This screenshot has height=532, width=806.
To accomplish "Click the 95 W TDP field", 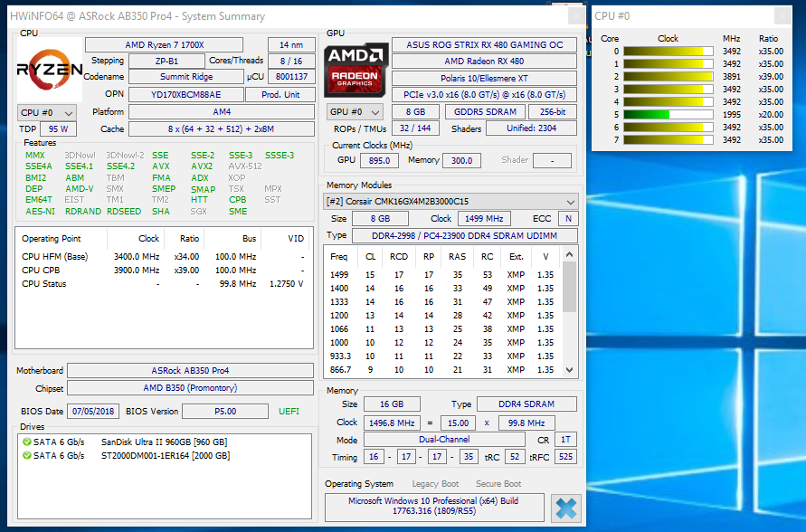I will coord(59,129).
